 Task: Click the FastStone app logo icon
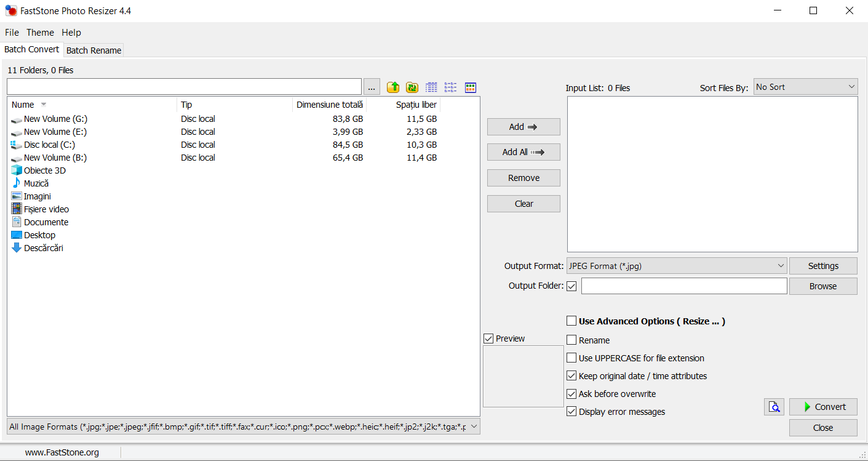[10, 10]
